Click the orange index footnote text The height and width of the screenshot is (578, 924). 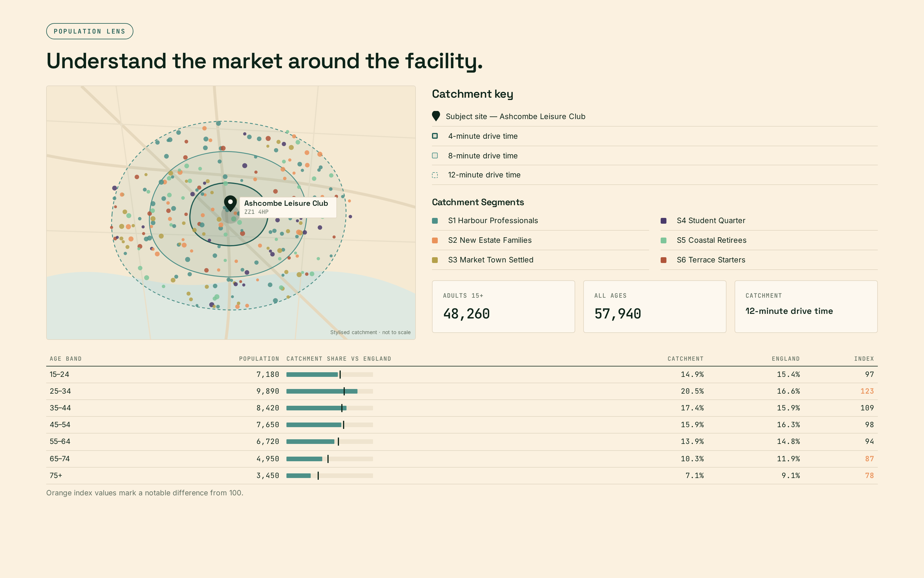(145, 493)
